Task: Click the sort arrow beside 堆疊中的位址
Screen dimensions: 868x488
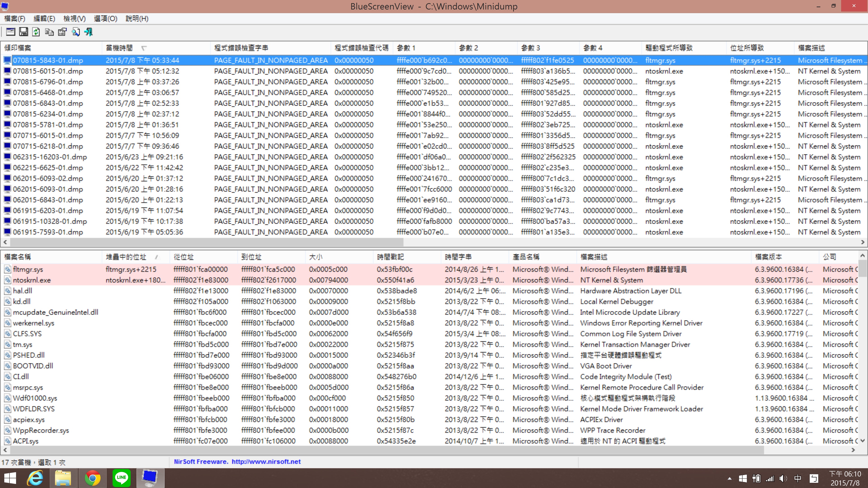Action: (x=157, y=257)
